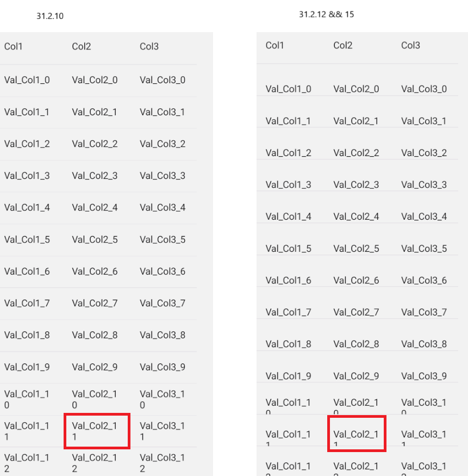Click Val_Col3_8 in the 31.2.12 && 15 grid
This screenshot has width=468, height=476.
click(x=424, y=344)
